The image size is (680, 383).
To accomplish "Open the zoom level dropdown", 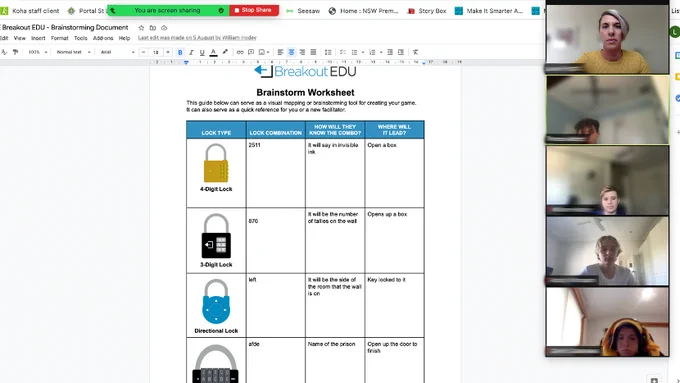I will tap(37, 52).
